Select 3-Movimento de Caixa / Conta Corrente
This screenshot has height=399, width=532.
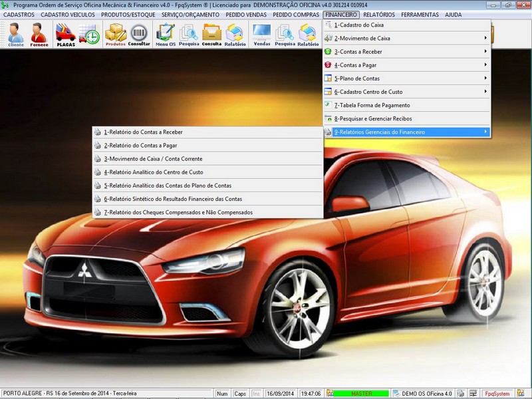click(x=207, y=159)
